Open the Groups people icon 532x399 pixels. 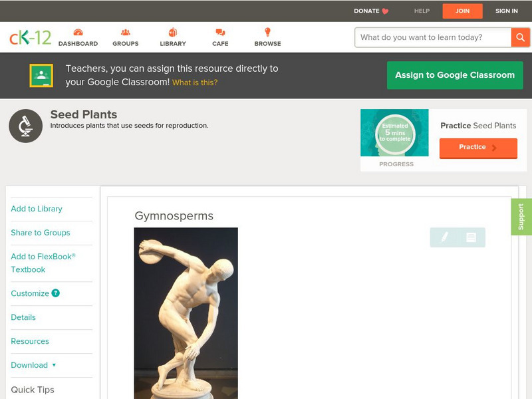[x=126, y=32]
